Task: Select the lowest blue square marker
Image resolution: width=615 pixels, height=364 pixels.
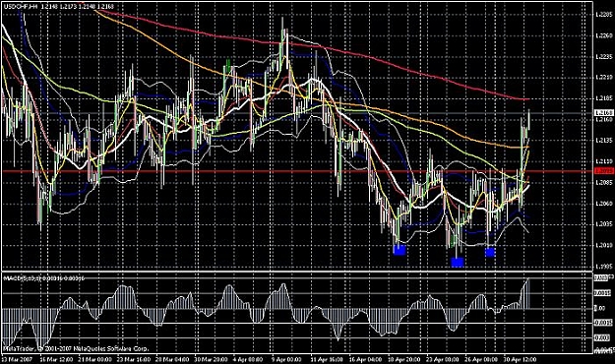Action: 458,262
